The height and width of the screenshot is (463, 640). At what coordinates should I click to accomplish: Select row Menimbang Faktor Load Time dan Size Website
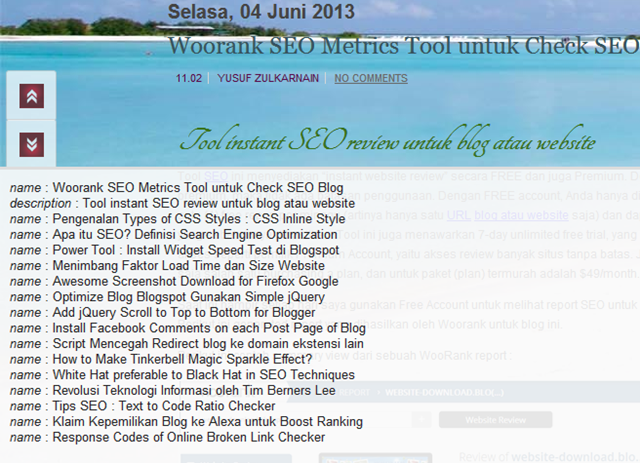167,266
